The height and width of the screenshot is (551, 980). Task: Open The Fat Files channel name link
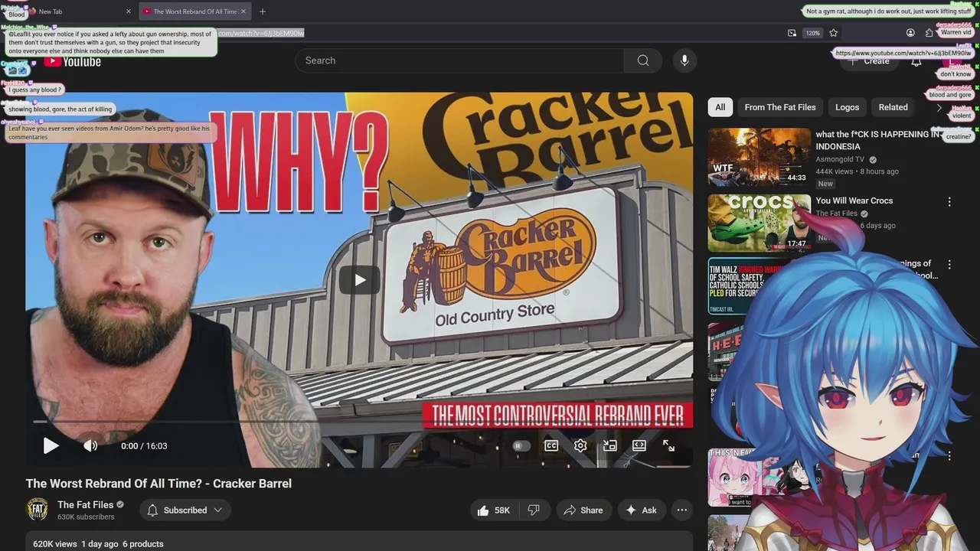click(x=85, y=505)
